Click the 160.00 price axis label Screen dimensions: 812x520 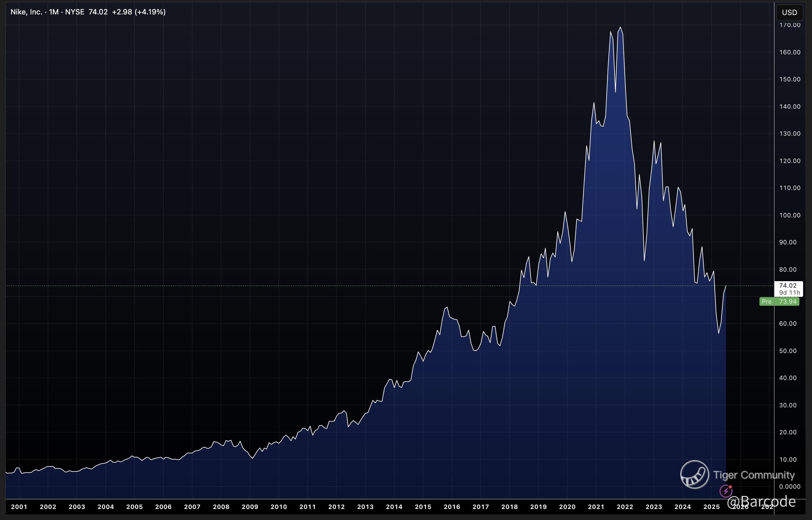coord(790,52)
